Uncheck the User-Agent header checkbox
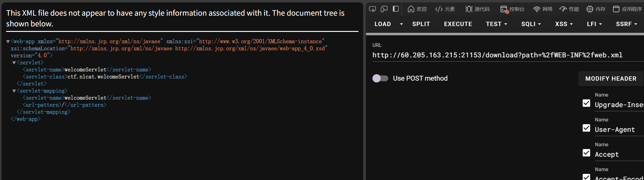The image size is (644, 180). (x=586, y=128)
